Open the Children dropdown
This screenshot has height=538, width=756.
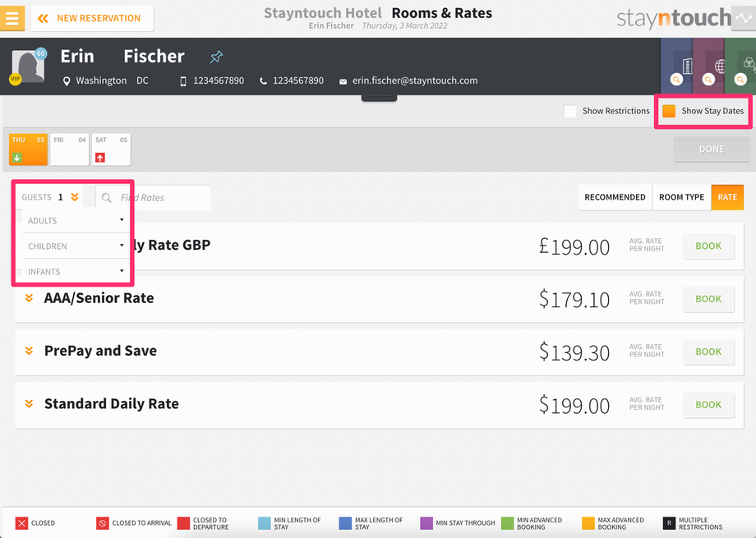(75, 246)
